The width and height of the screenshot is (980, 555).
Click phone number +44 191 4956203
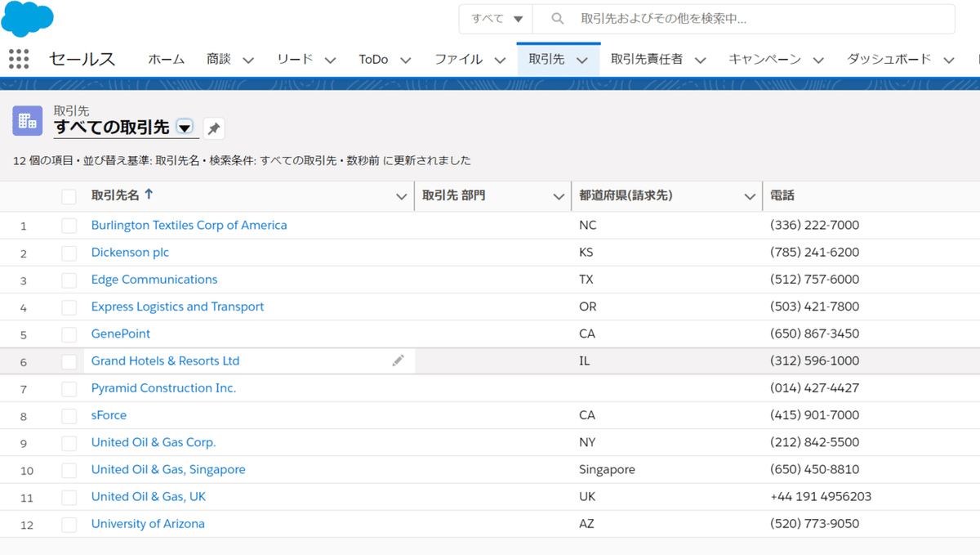click(x=821, y=496)
